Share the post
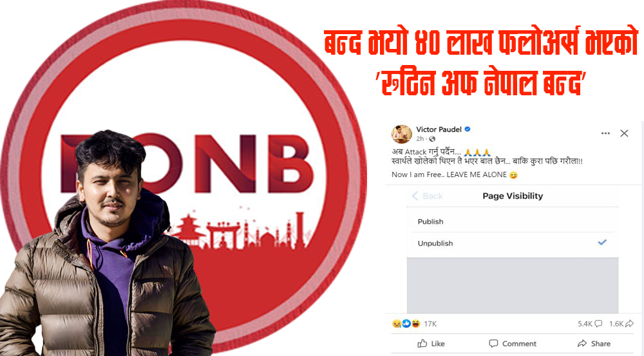The height and width of the screenshot is (356, 644). pos(594,344)
